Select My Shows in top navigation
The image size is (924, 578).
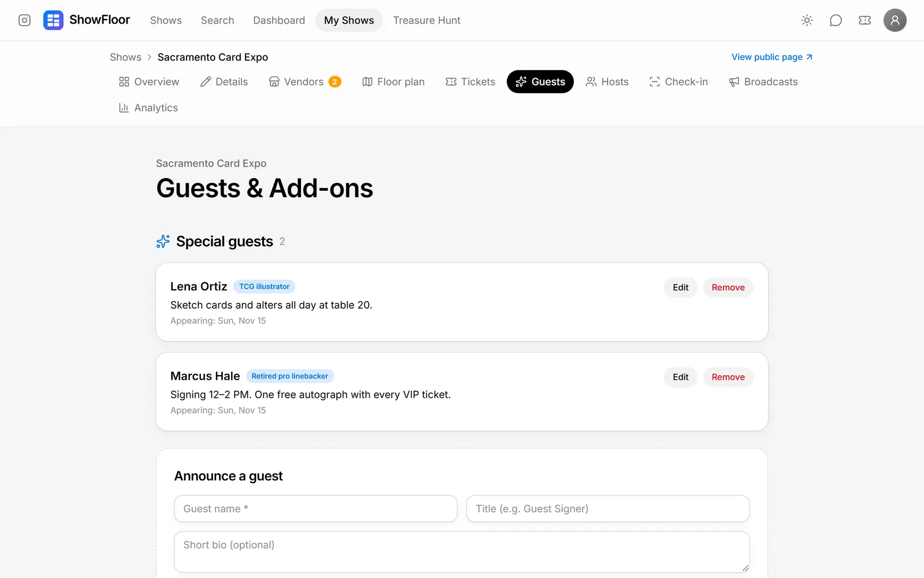click(349, 20)
